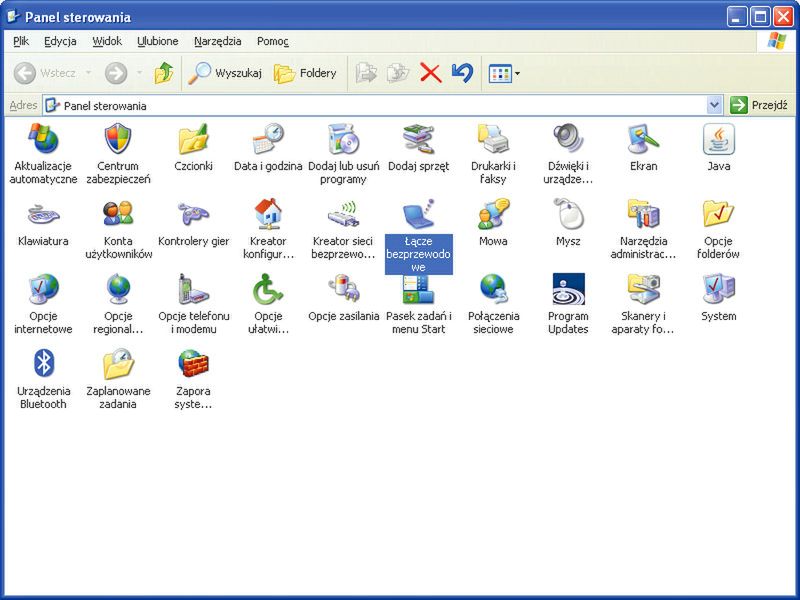Open the Views toolbar dropdown

pos(504,73)
